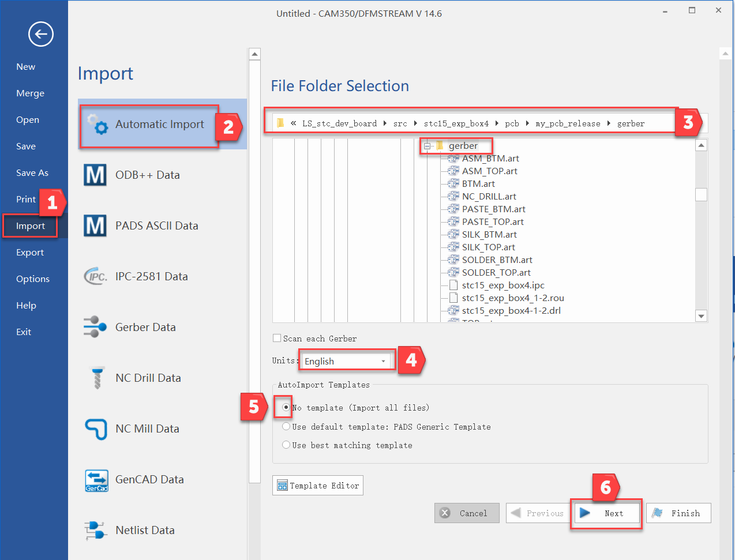Expand path chevron after LS_stc_dev_board
Image resolution: width=735 pixels, height=560 pixels.
(385, 123)
